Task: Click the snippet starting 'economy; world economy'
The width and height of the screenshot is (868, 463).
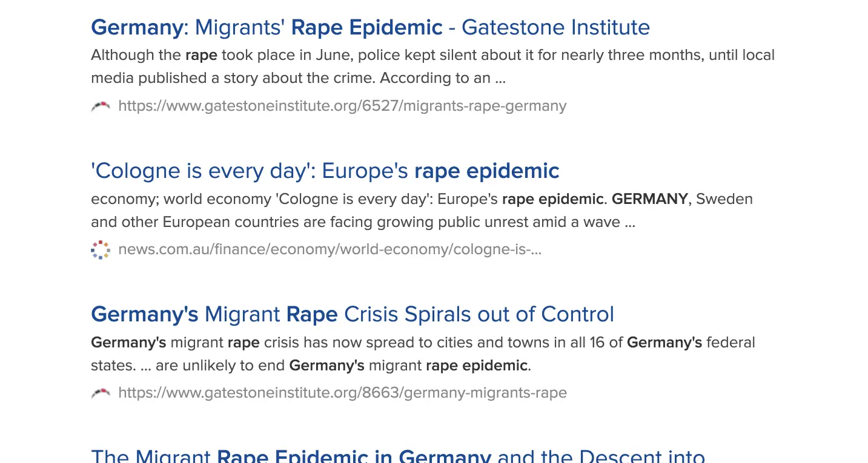Action: point(422,199)
